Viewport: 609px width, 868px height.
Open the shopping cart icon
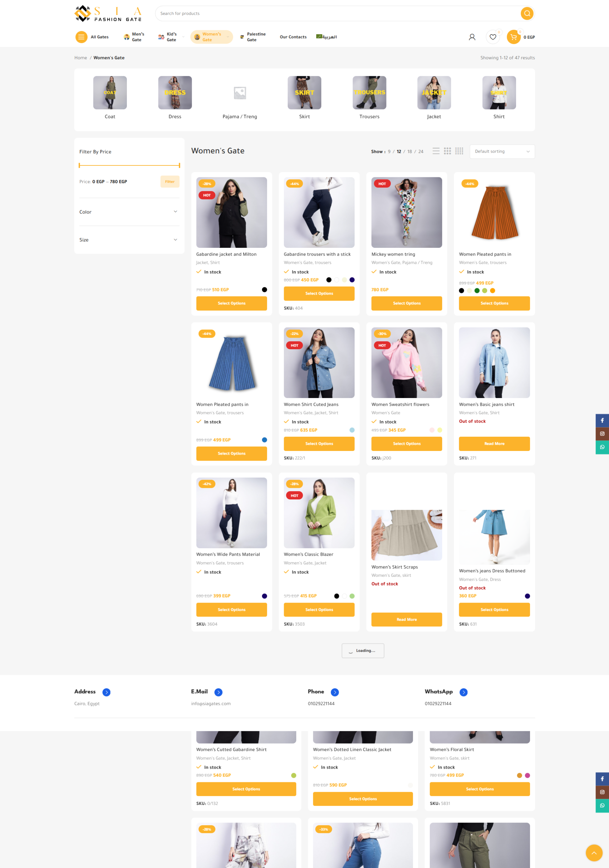pyautogui.click(x=513, y=37)
